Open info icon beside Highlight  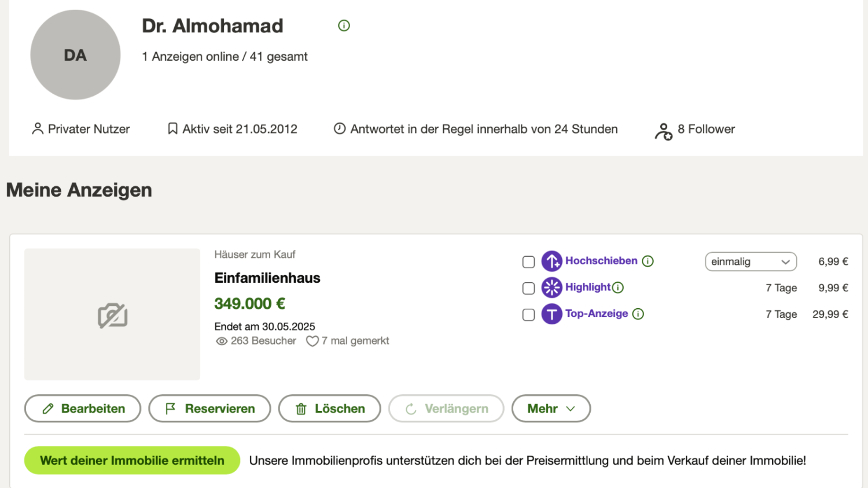pyautogui.click(x=618, y=287)
